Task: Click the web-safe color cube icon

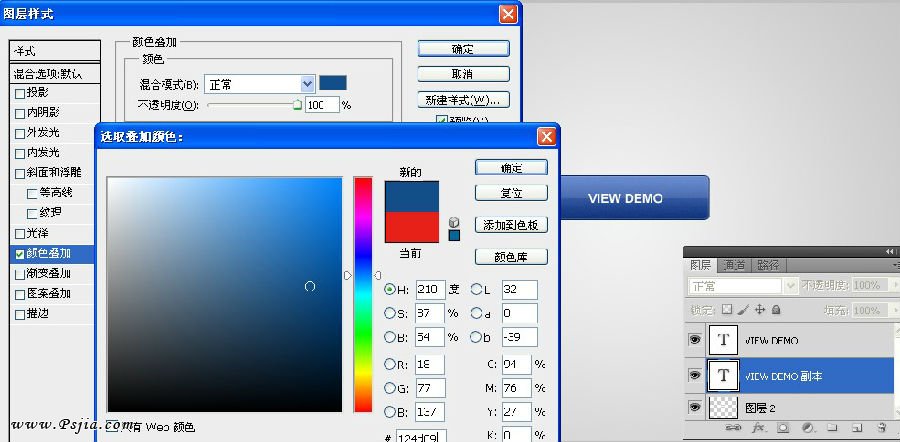Action: click(454, 222)
